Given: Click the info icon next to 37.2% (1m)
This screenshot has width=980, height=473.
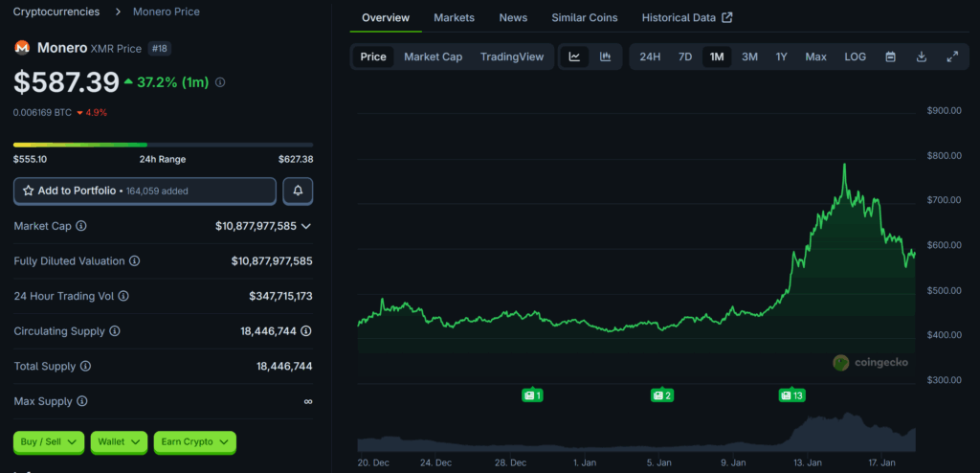Looking at the screenshot, I should pos(220,82).
